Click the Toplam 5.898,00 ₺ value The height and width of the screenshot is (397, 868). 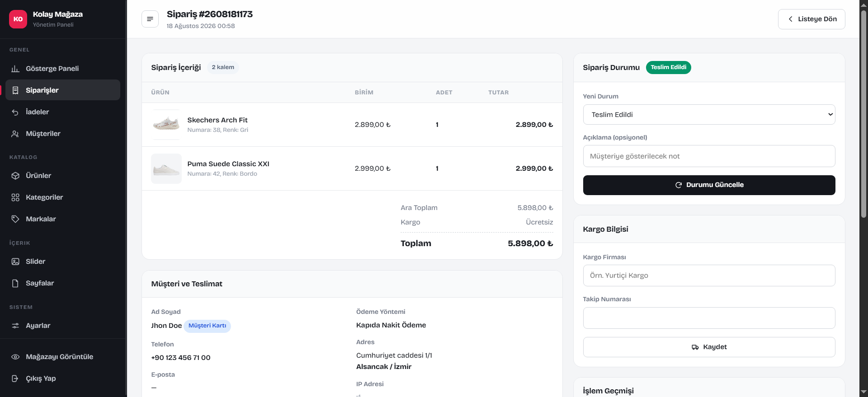point(530,243)
